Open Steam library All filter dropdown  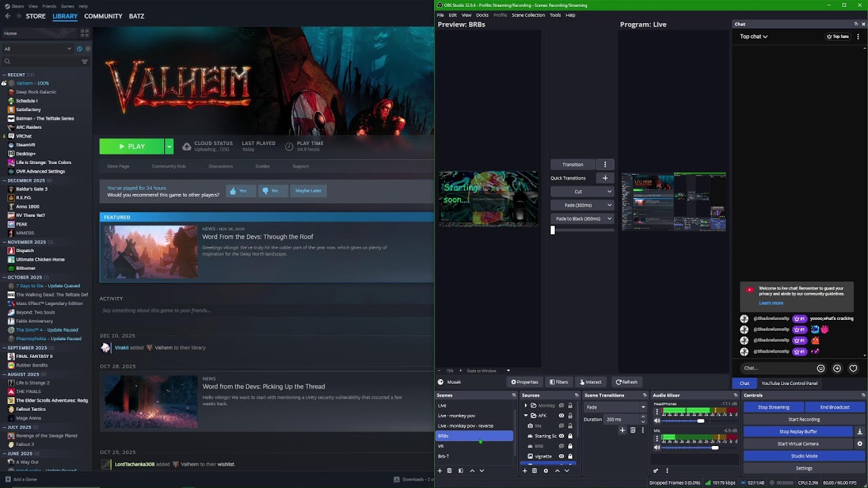38,49
